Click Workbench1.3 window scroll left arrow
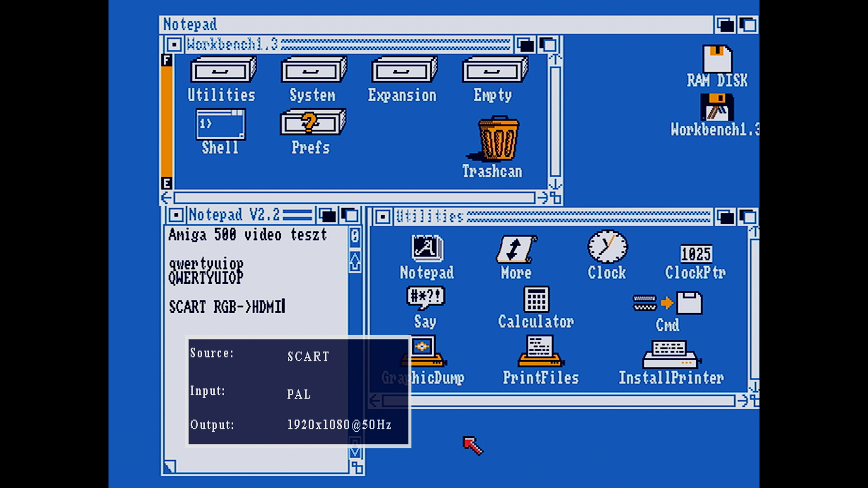 coord(166,197)
